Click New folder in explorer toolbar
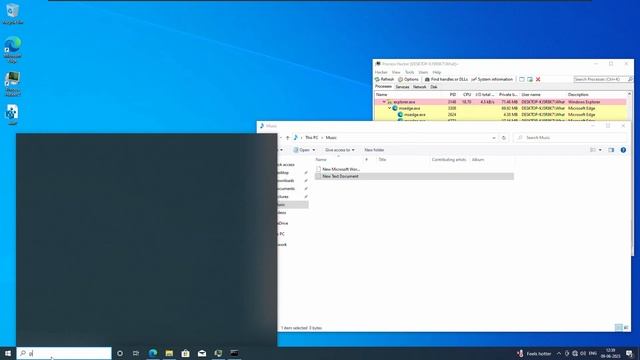 pyautogui.click(x=374, y=150)
